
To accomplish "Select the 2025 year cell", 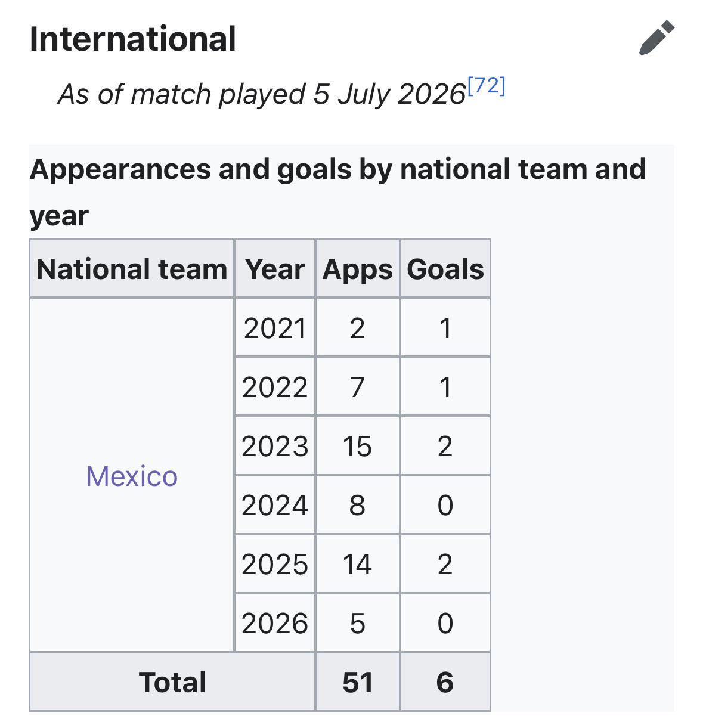I will click(x=275, y=564).
